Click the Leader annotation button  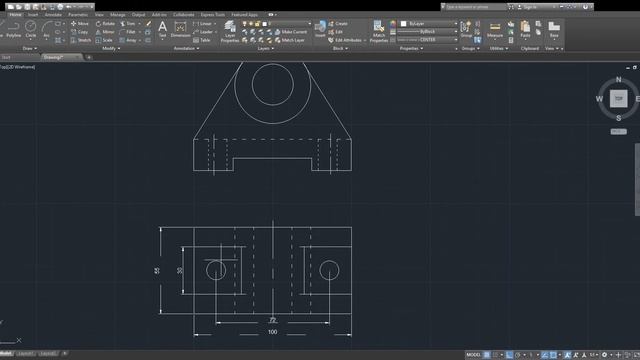pos(203,32)
